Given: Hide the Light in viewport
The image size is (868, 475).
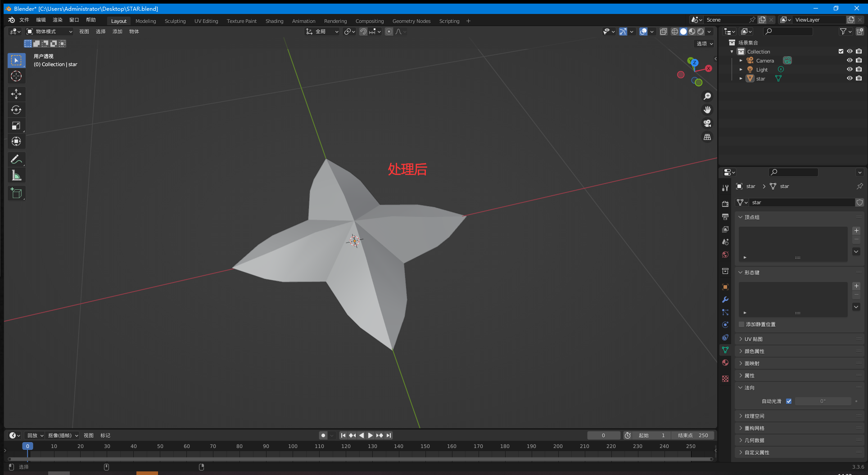Looking at the screenshot, I should pos(850,69).
